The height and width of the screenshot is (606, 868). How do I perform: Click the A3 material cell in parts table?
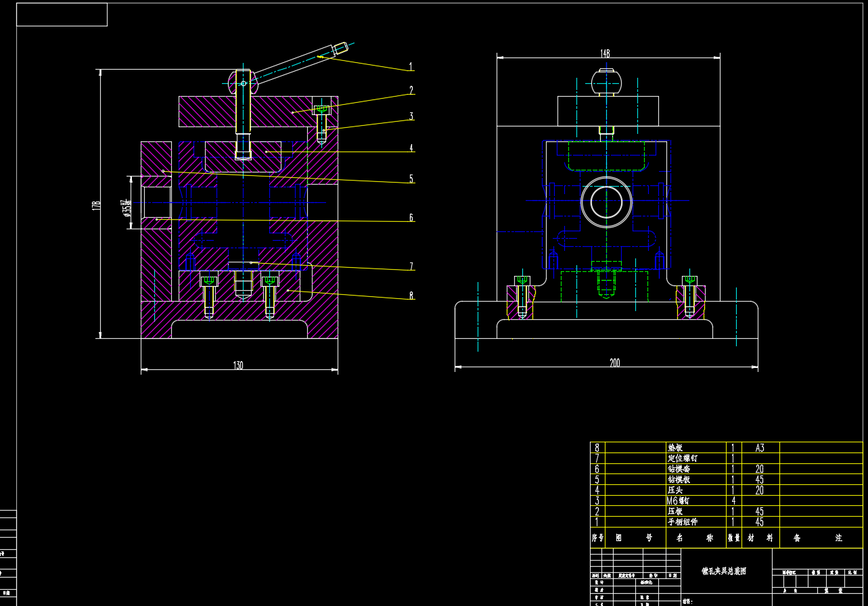click(x=759, y=448)
